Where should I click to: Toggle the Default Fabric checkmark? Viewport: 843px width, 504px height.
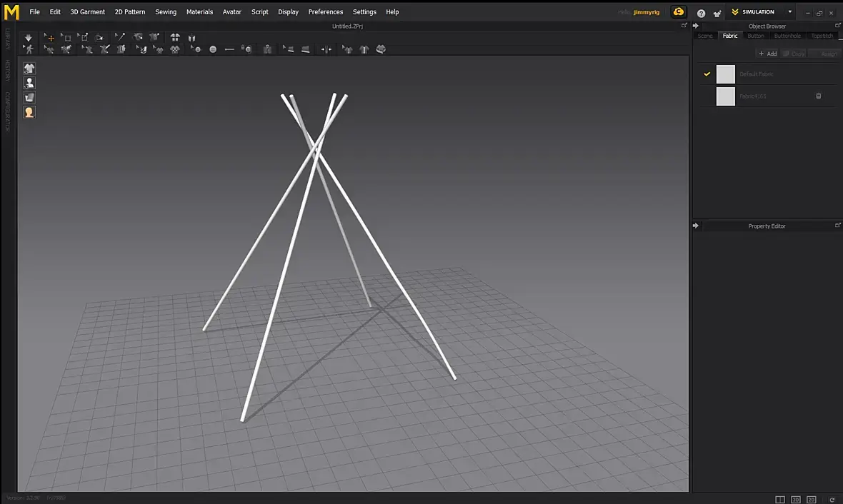(x=707, y=74)
